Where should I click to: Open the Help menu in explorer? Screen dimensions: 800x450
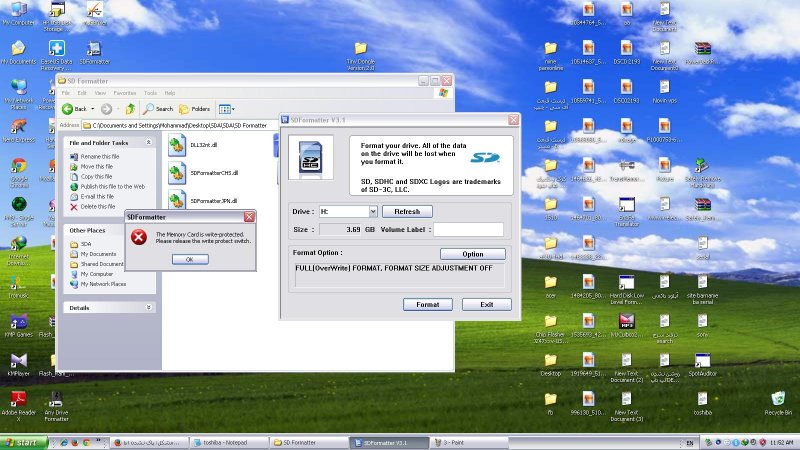pos(170,93)
